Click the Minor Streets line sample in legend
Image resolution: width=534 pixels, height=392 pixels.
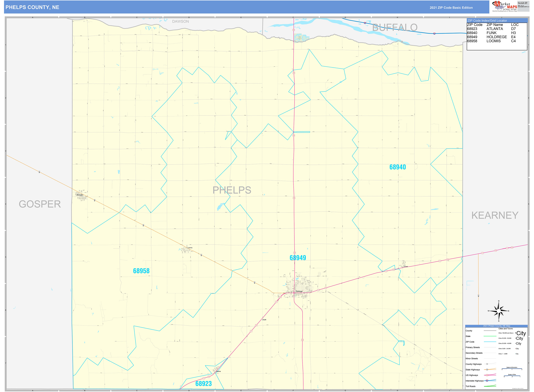tap(490, 358)
